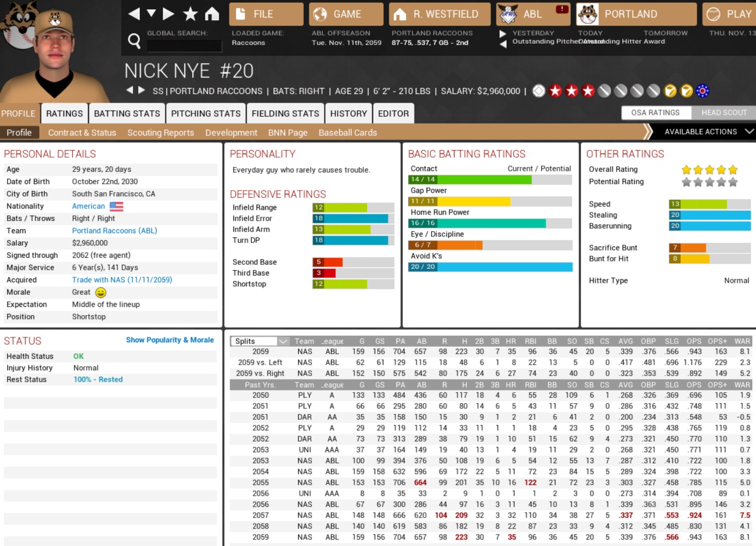This screenshot has width=756, height=546.
Task: Click inside the Global Search field
Action: tap(184, 46)
